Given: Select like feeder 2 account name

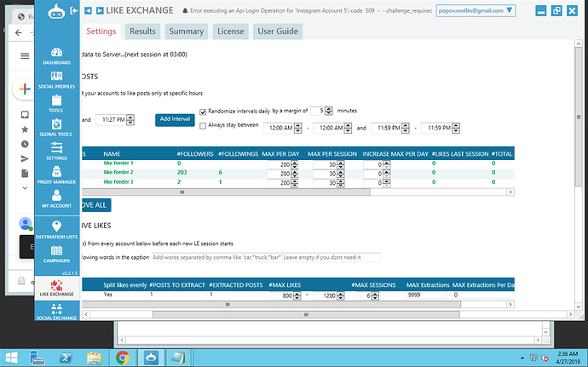Looking at the screenshot, I should tap(118, 173).
